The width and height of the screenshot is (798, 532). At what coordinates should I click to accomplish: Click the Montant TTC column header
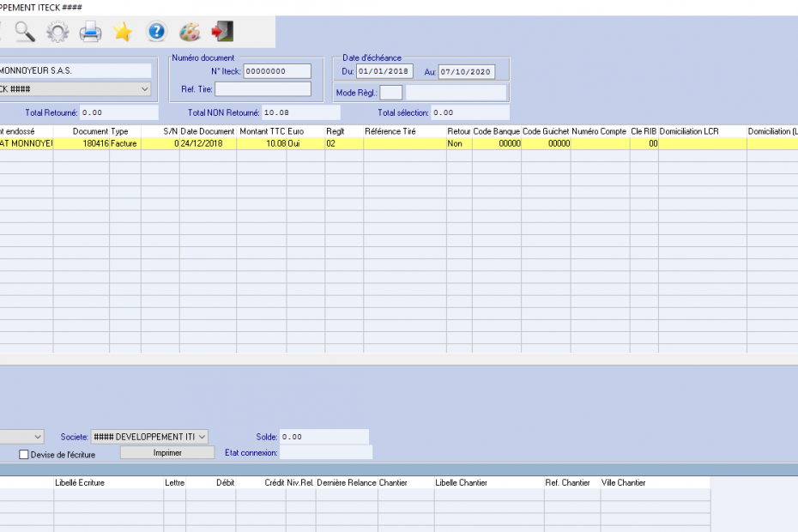[x=262, y=131]
